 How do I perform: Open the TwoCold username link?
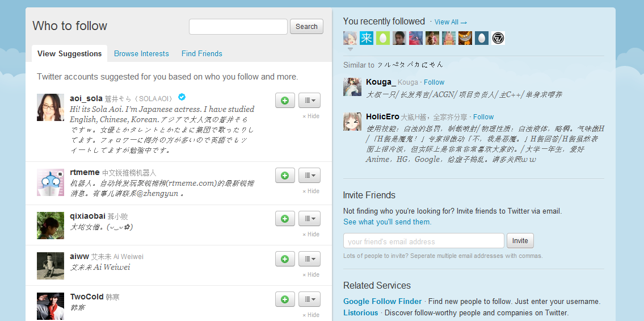(87, 297)
